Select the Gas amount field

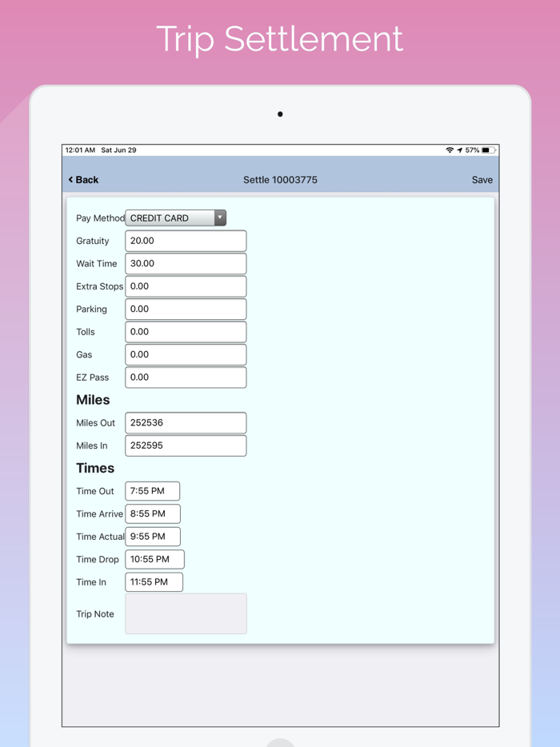tap(186, 354)
